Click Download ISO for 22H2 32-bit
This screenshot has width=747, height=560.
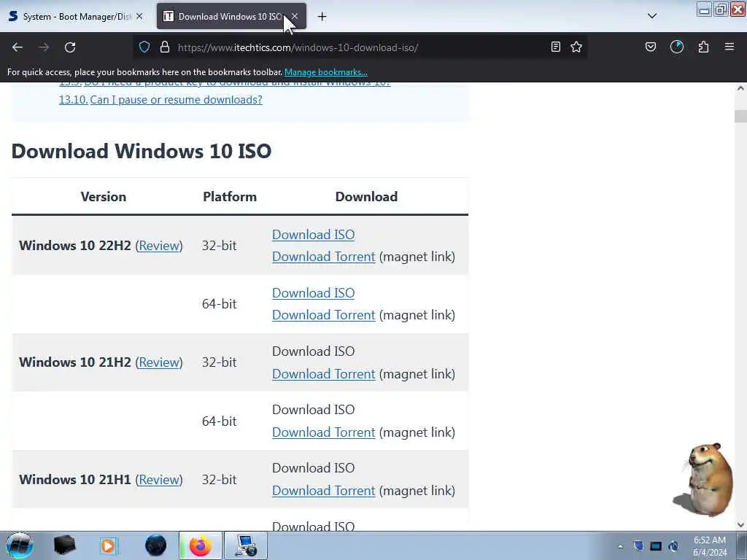(x=314, y=235)
